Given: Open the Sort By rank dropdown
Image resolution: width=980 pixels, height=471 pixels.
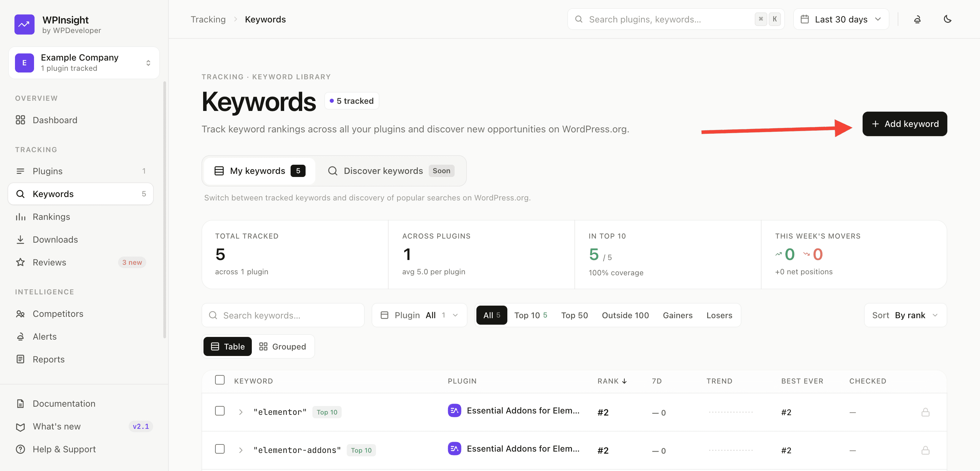Looking at the screenshot, I should [x=905, y=315].
